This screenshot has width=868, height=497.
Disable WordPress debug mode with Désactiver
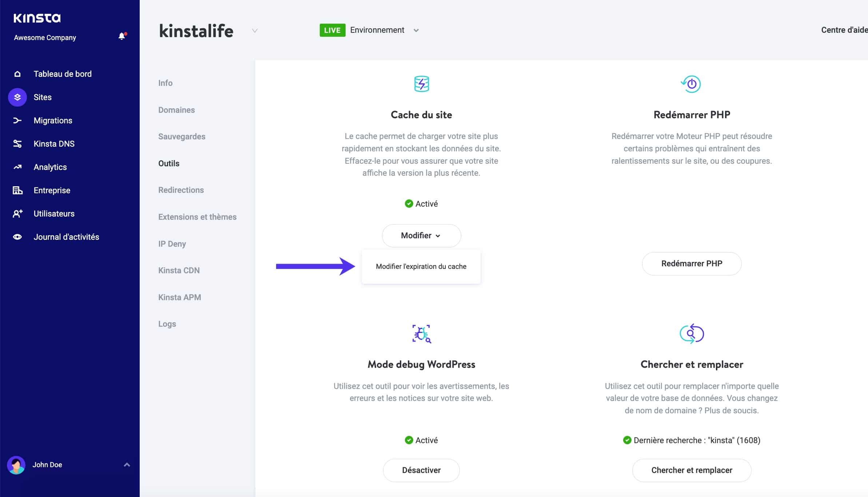pos(421,470)
